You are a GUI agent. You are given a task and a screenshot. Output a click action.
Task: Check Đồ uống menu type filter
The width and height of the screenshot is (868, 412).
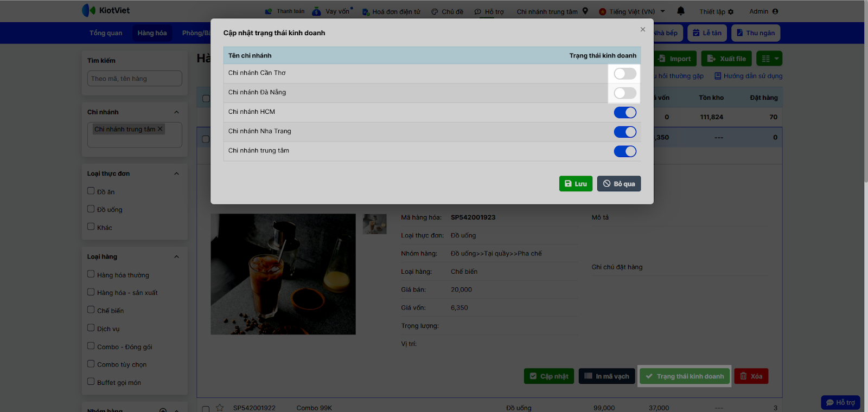91,209
